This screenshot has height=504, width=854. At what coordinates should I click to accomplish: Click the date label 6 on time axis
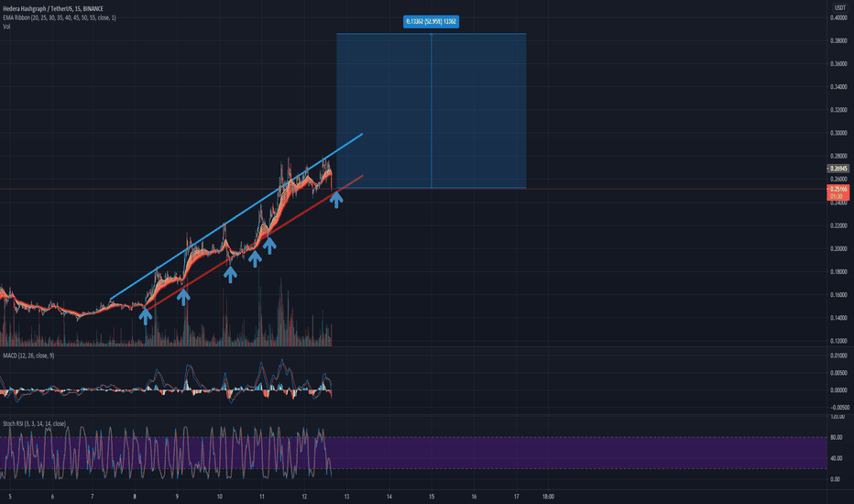[x=52, y=497]
